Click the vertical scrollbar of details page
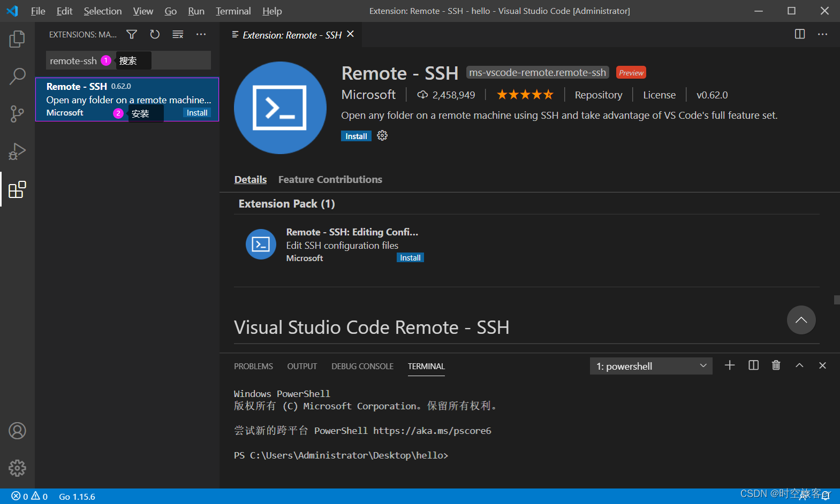The height and width of the screenshot is (504, 840). 837,300
